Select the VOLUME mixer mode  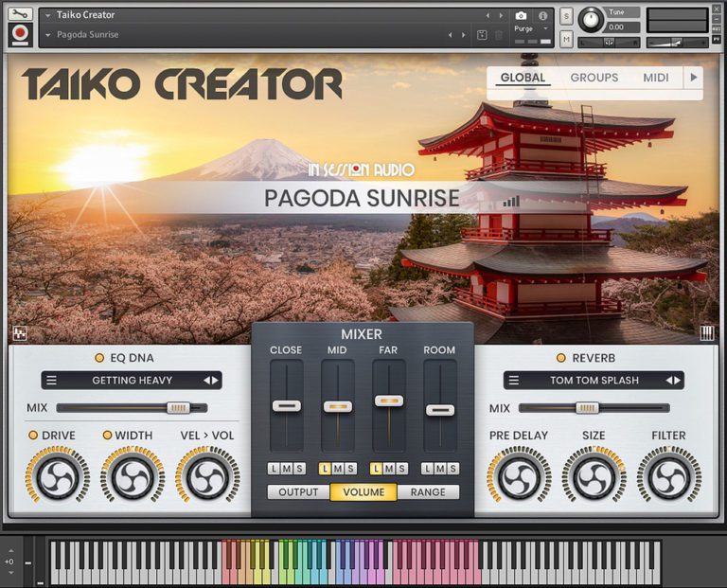pos(363,492)
